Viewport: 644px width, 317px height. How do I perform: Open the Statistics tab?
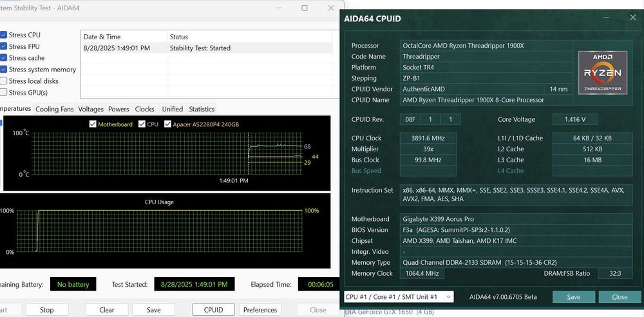pos(201,109)
